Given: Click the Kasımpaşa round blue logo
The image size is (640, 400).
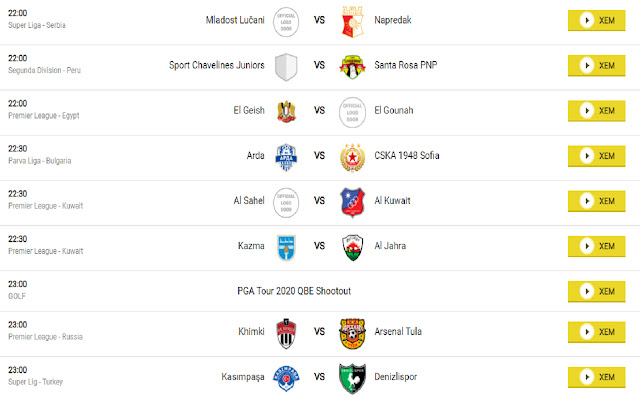Looking at the screenshot, I should click(286, 379).
